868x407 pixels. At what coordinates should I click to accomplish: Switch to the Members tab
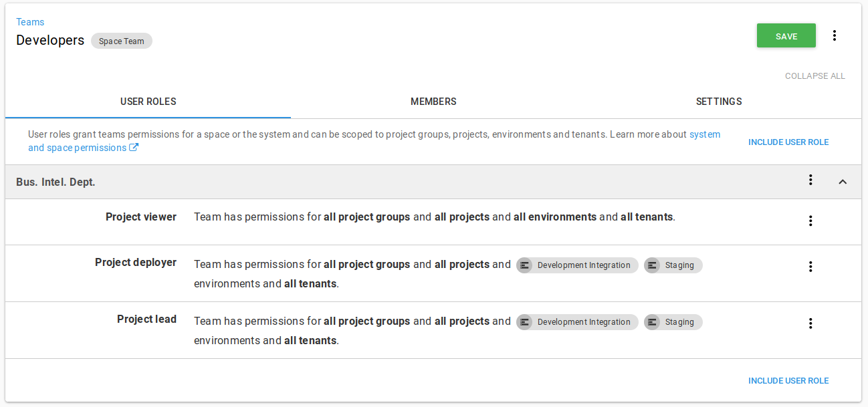433,102
